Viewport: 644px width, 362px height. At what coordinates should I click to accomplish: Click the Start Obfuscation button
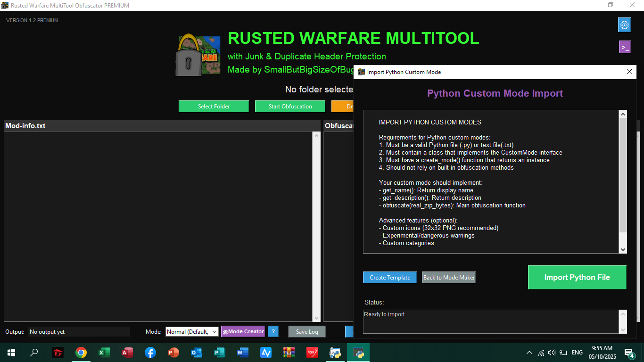click(x=290, y=106)
